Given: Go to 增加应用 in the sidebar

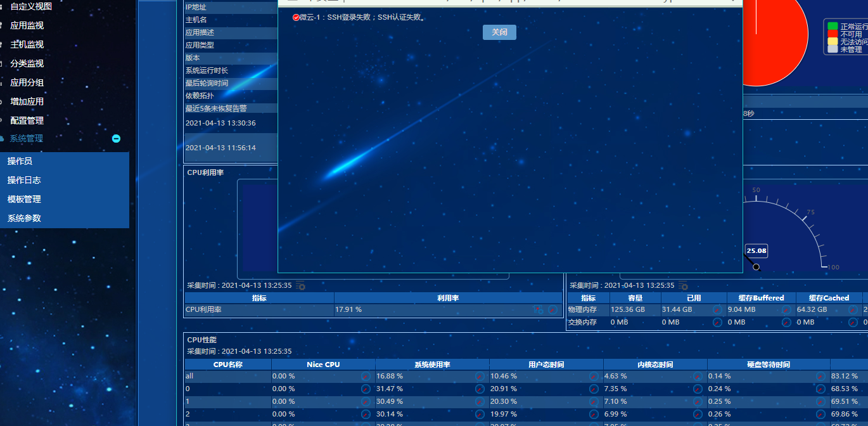Looking at the screenshot, I should click(x=27, y=101).
